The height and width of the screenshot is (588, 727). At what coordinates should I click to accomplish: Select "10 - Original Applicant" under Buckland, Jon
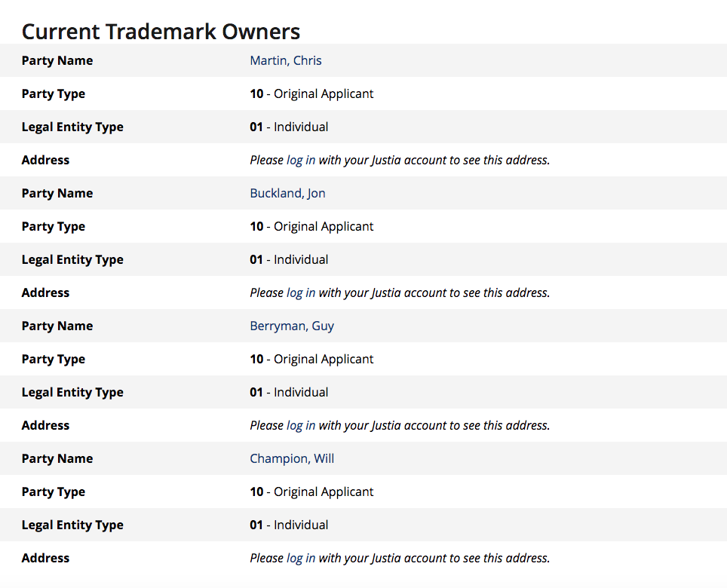[x=311, y=226]
